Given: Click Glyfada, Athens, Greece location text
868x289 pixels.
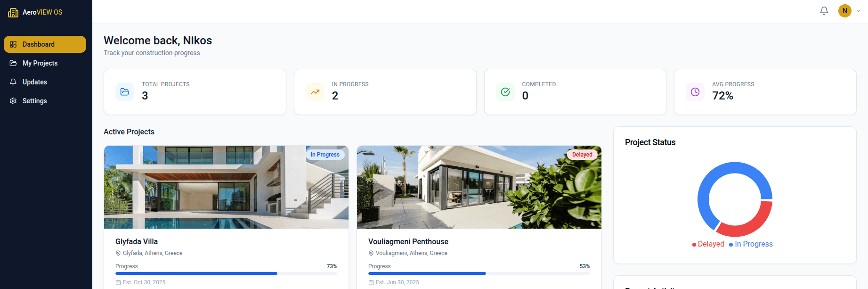Looking at the screenshot, I should 153,253.
